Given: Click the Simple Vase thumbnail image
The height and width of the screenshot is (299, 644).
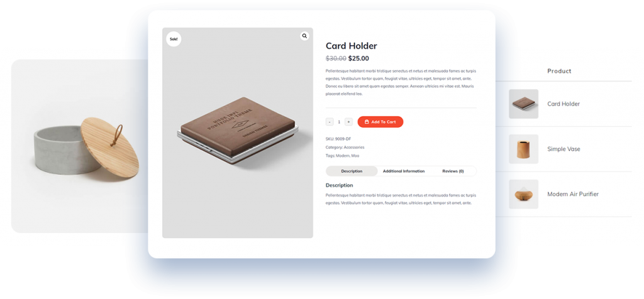Looking at the screenshot, I should pyautogui.click(x=524, y=149).
